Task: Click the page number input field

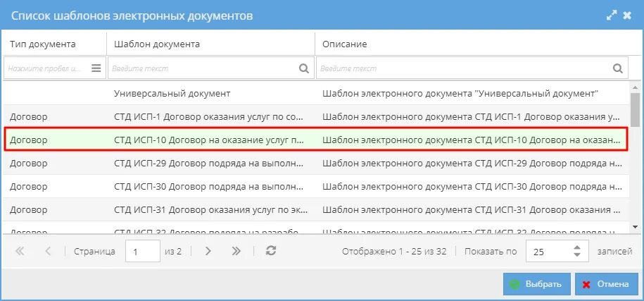Action: (x=142, y=251)
